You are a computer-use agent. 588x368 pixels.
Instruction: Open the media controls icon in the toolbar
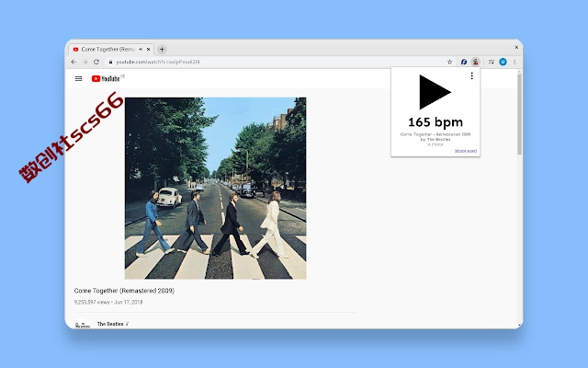492,62
